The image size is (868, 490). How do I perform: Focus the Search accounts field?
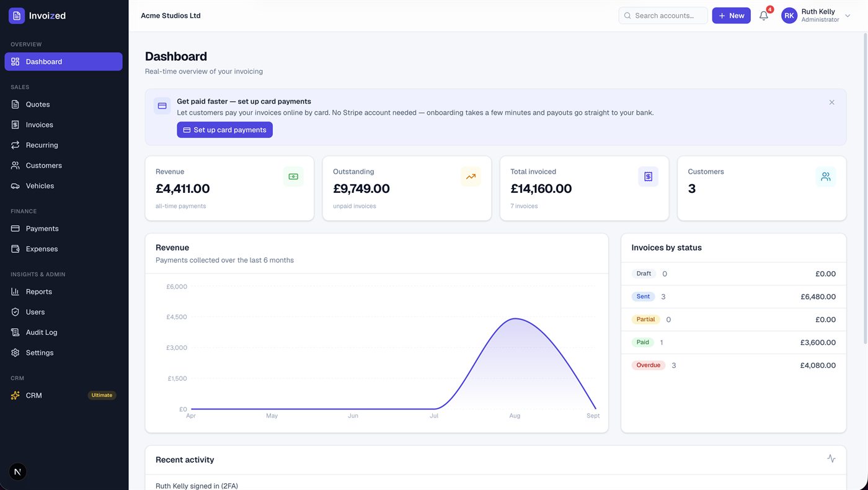coord(663,16)
